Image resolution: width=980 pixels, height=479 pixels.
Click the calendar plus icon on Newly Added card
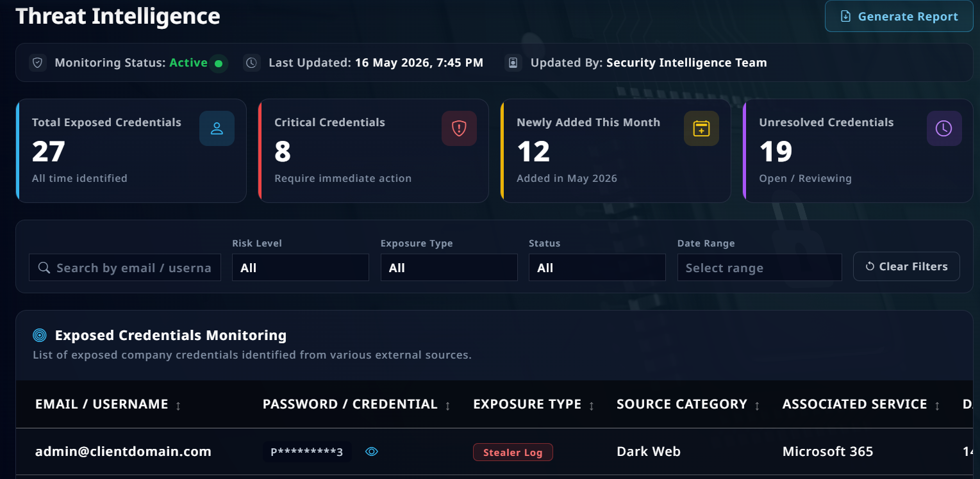(701, 128)
